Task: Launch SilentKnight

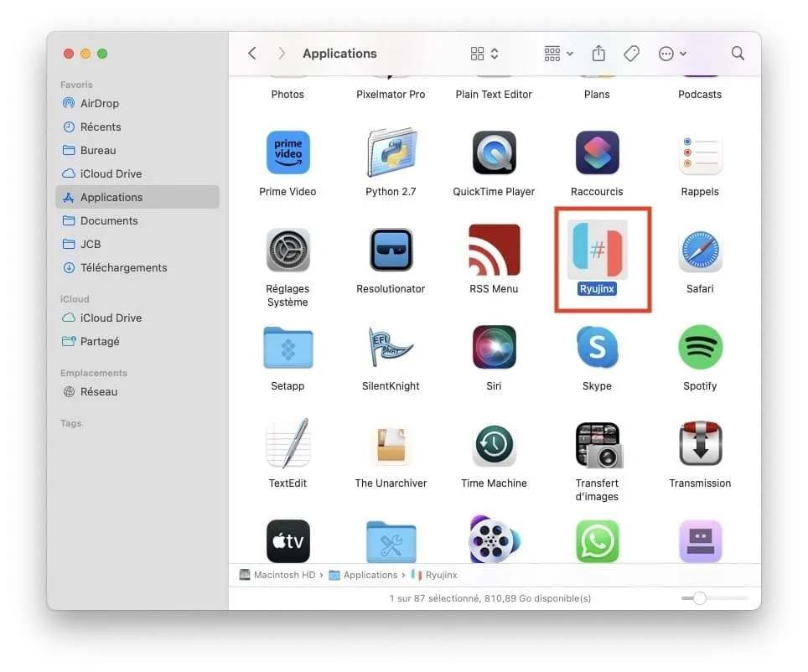Action: (391, 347)
